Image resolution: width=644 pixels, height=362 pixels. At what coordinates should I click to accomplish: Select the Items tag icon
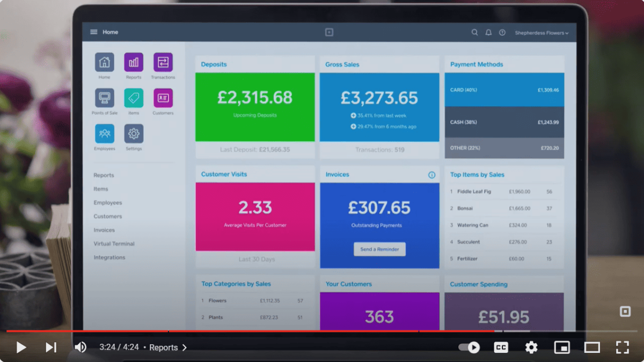tap(133, 99)
